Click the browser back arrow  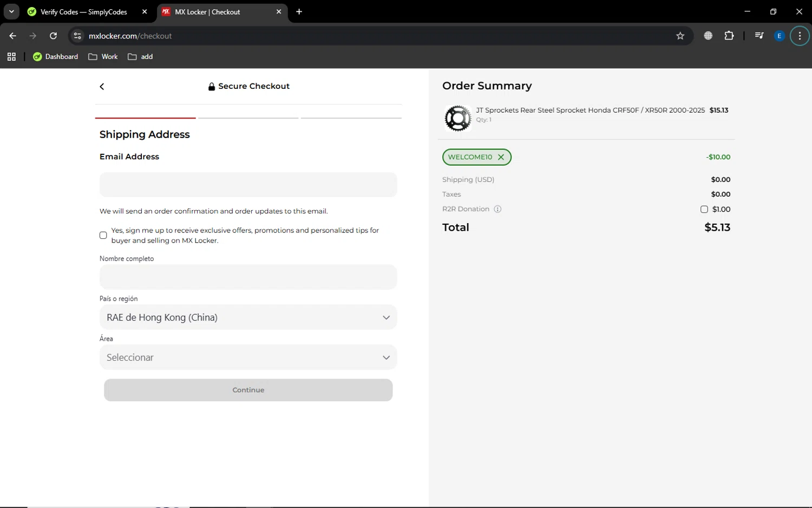pyautogui.click(x=13, y=36)
